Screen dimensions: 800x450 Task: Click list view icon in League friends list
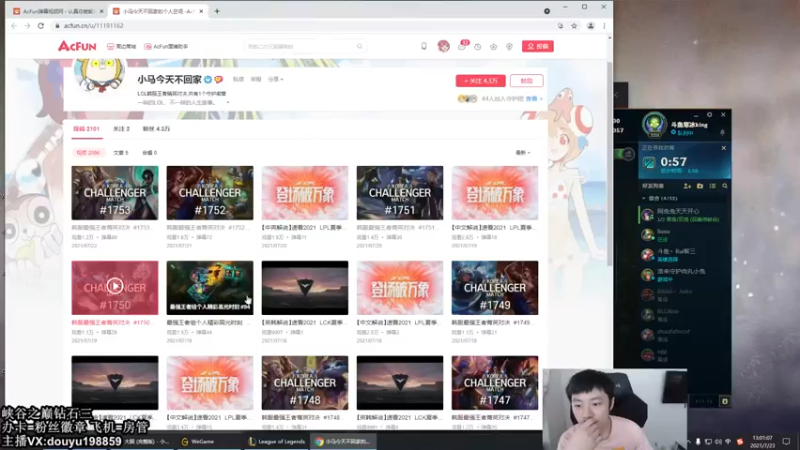tap(712, 186)
